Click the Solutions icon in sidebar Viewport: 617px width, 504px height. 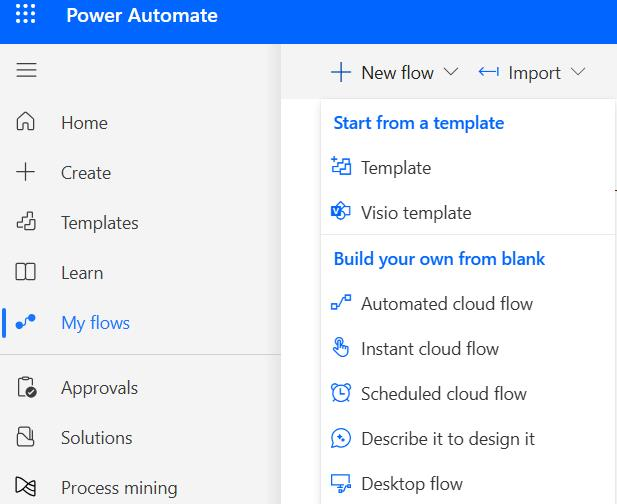tap(26, 437)
